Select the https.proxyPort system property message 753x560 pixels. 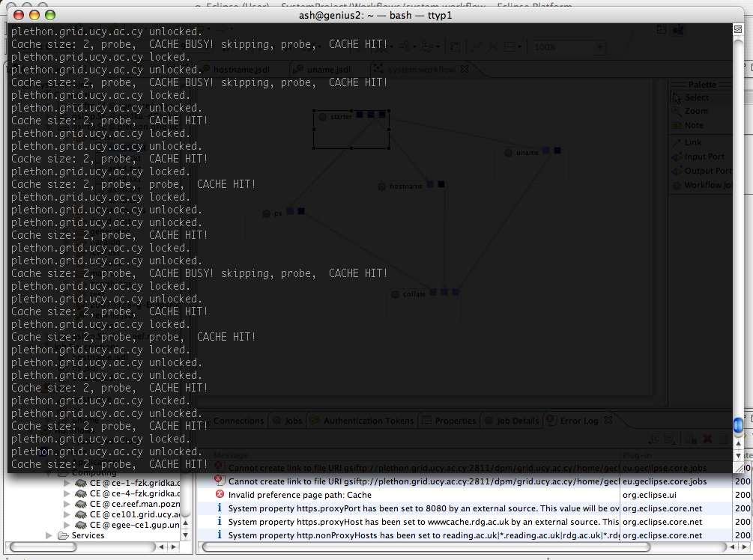423,508
